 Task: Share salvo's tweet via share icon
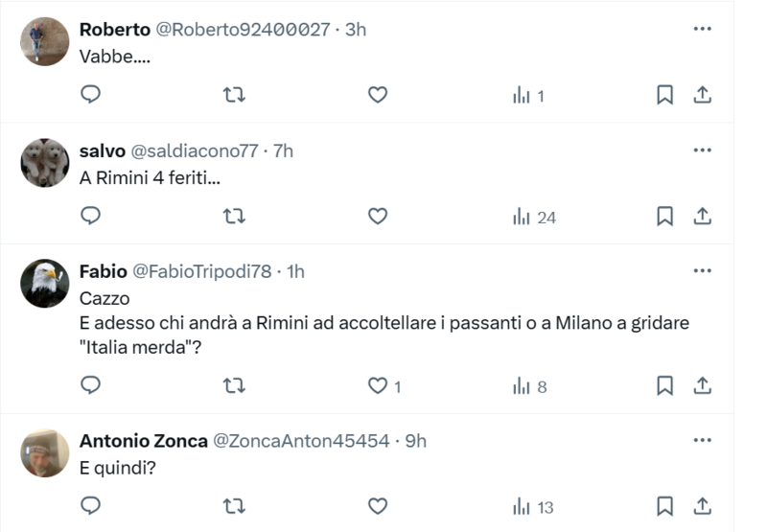702,217
